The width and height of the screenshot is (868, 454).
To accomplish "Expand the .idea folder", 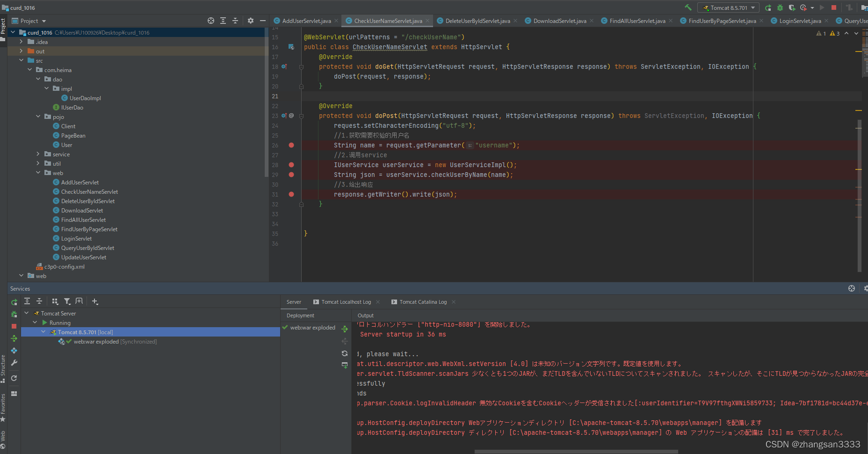I will tap(21, 42).
